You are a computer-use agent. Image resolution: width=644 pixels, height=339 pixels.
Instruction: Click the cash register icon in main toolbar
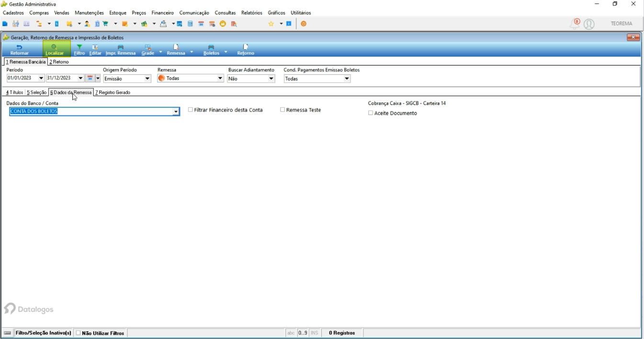(163, 23)
